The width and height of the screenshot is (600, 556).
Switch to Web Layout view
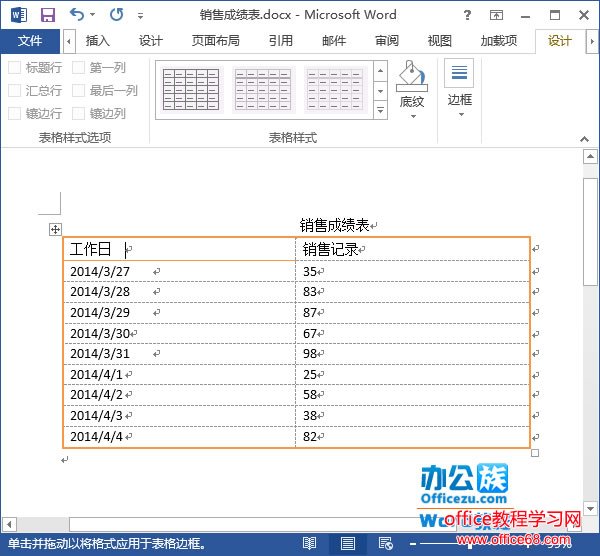[385, 543]
